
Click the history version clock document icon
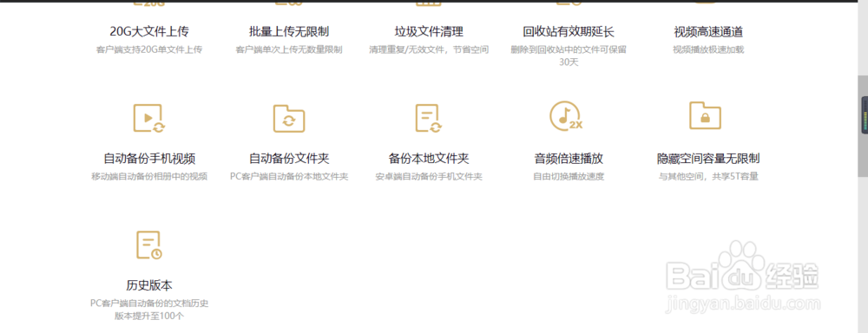[x=149, y=245]
